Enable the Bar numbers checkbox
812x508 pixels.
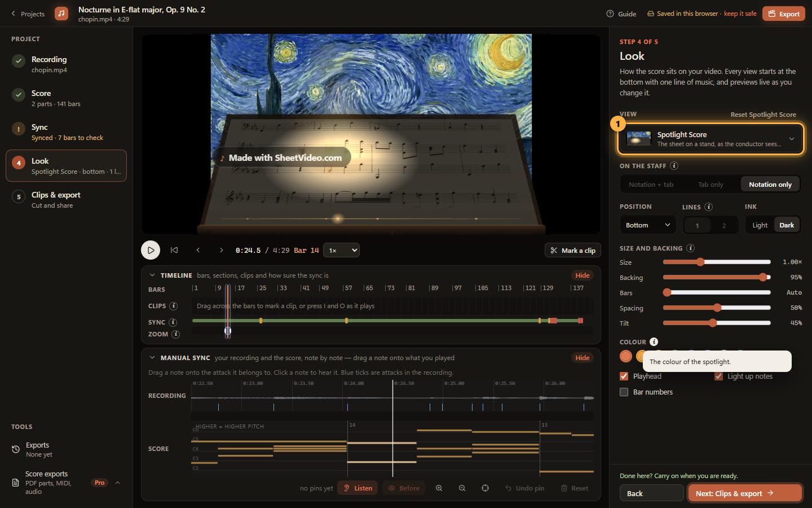point(624,392)
